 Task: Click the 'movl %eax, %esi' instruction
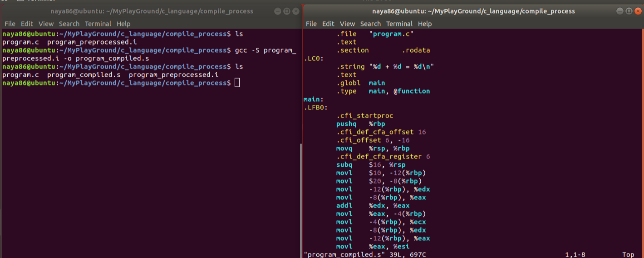pyautogui.click(x=373, y=246)
